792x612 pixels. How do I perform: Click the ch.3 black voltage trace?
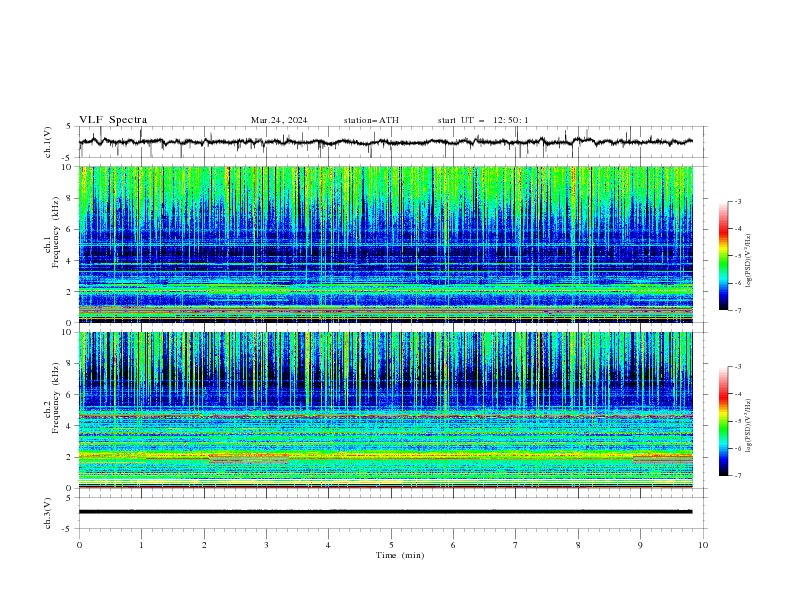pos(385,512)
